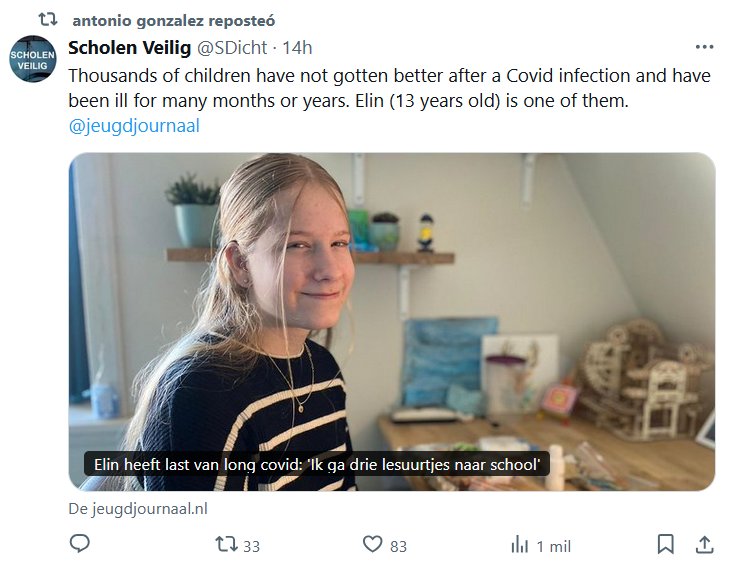The width and height of the screenshot is (730, 564).
Task: Click the 83 likes count
Action: point(398,545)
